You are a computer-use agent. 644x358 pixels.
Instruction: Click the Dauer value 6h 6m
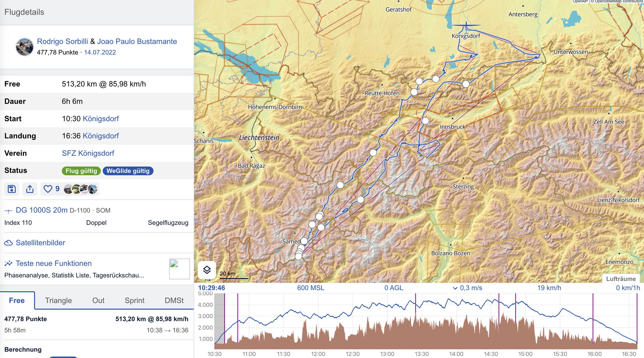72,101
